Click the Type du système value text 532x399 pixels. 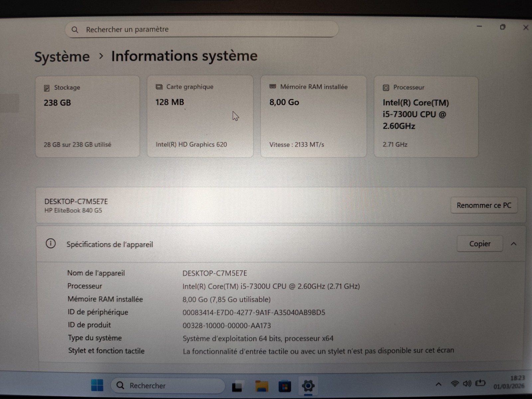click(x=258, y=338)
